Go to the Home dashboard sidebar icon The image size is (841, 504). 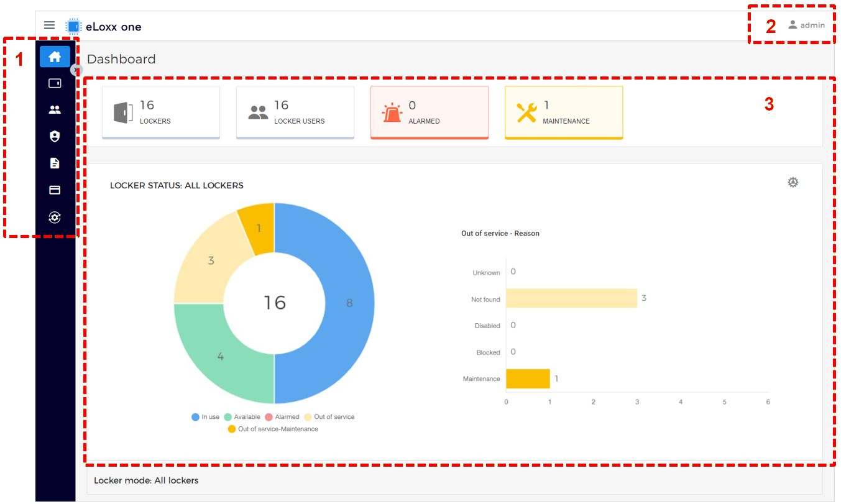point(55,57)
